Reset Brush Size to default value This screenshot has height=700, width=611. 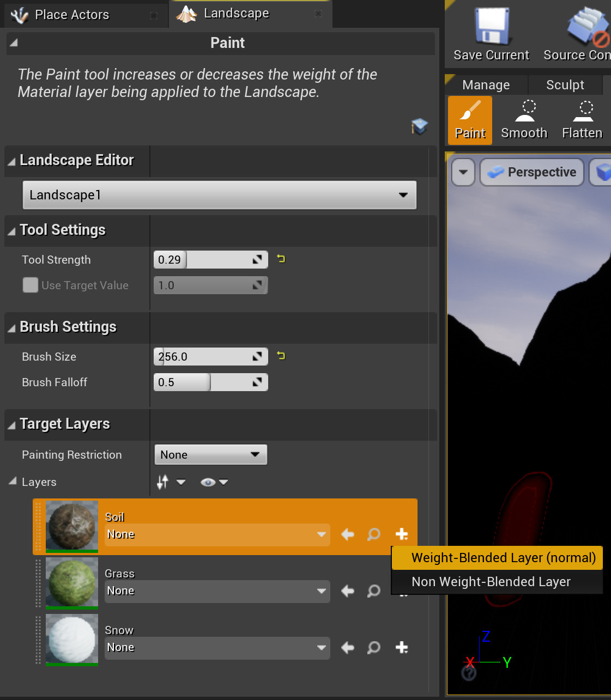[281, 355]
